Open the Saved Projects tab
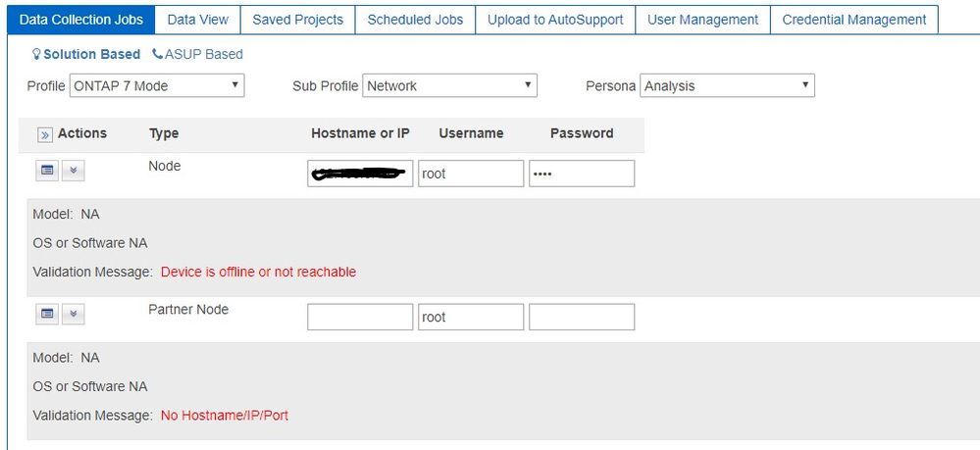Viewport: 980px width, 450px height. coord(298,20)
